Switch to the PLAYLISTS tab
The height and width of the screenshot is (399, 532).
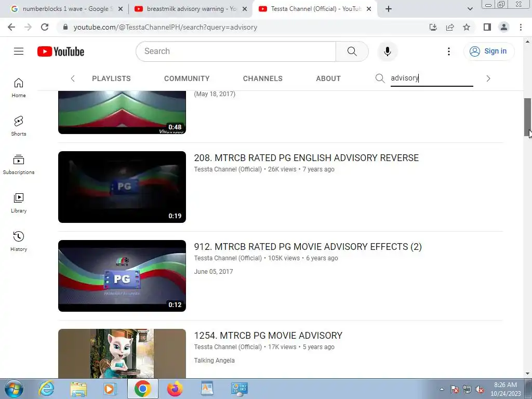[111, 79]
